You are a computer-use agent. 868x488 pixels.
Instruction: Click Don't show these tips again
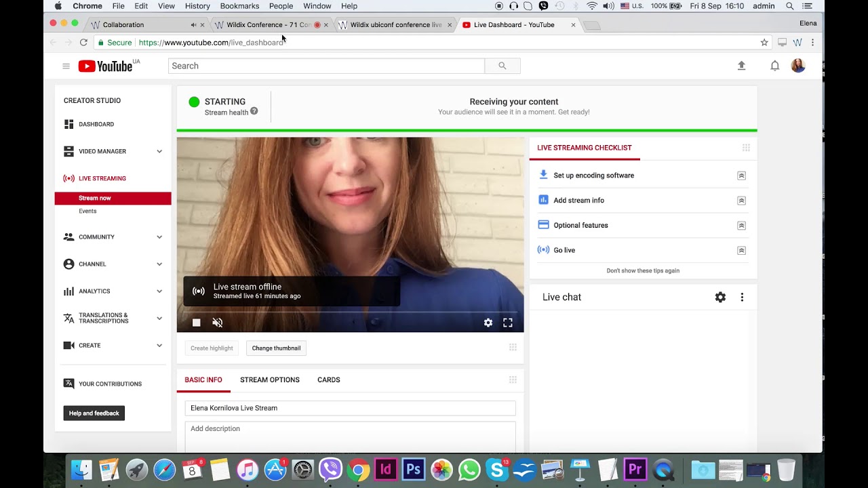[x=643, y=270]
